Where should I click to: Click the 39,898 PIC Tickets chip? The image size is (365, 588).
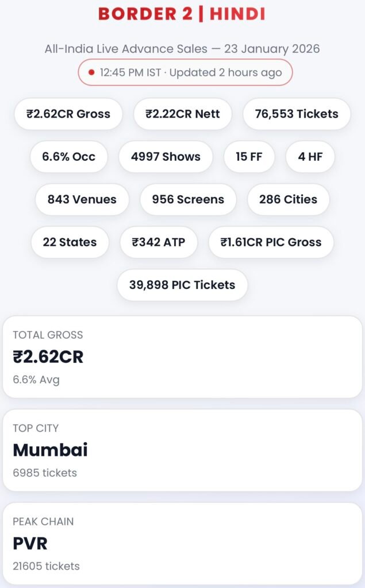pos(182,285)
